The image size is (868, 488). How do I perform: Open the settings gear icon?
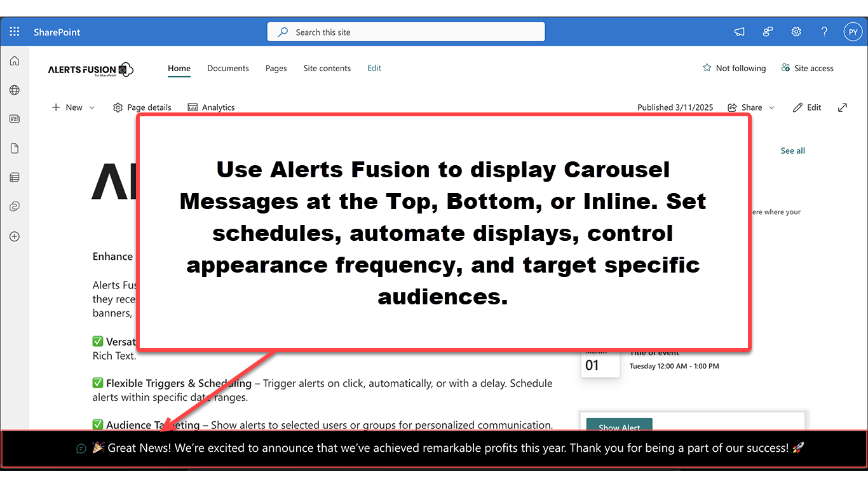pos(796,32)
